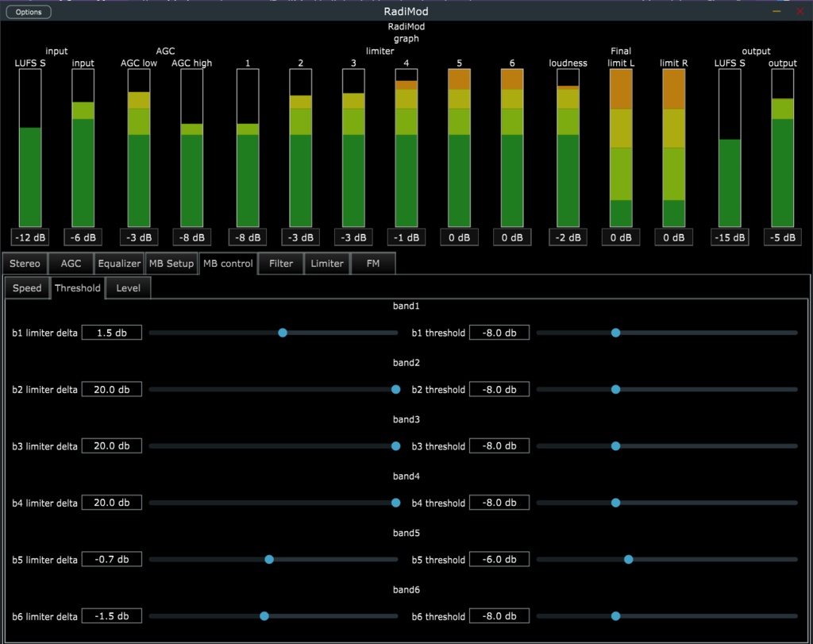
Task: Click the b2 limiter delta slider handle
Action: [395, 389]
